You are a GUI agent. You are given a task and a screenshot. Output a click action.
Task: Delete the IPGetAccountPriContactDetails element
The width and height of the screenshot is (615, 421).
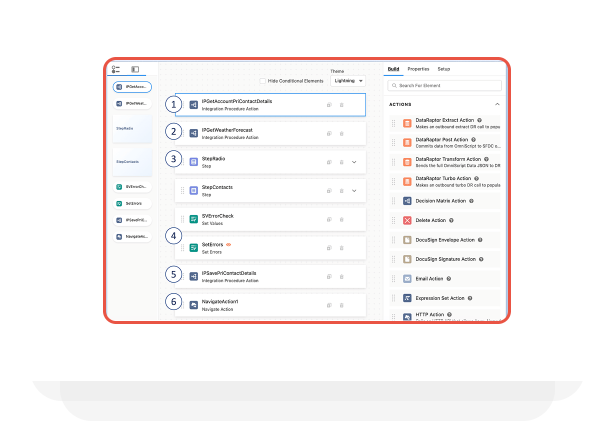click(342, 105)
